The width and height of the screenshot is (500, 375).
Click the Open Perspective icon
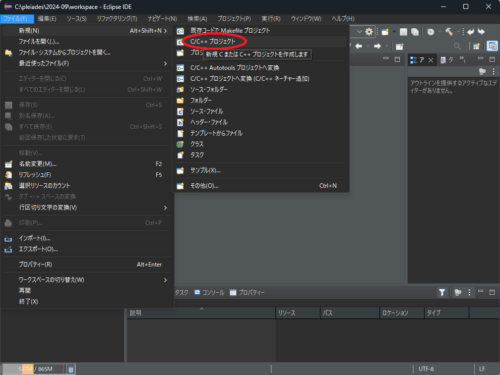tap(476, 46)
